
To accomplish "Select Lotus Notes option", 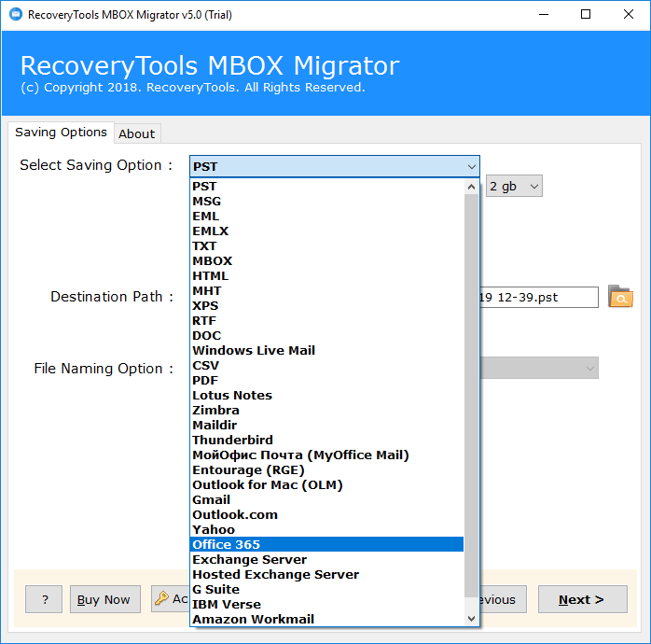I will point(326,396).
